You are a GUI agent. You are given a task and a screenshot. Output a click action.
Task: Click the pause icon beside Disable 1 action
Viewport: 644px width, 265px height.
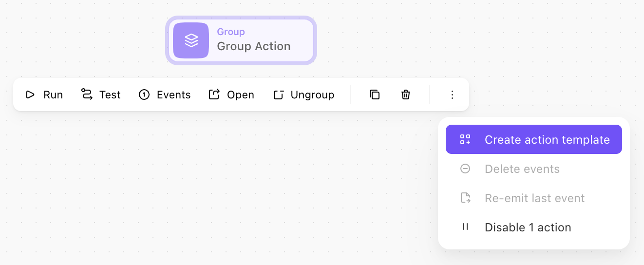pos(465,227)
